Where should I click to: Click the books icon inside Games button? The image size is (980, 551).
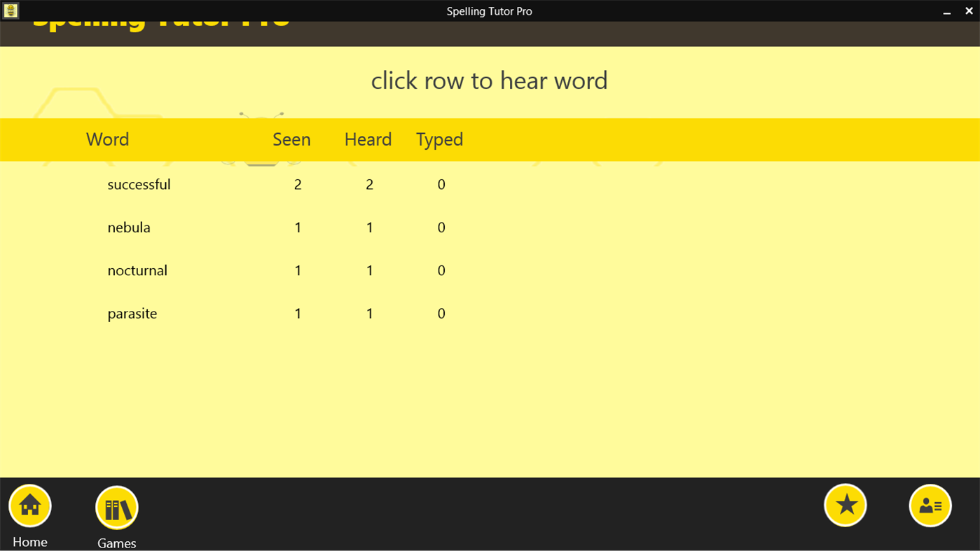(116, 507)
